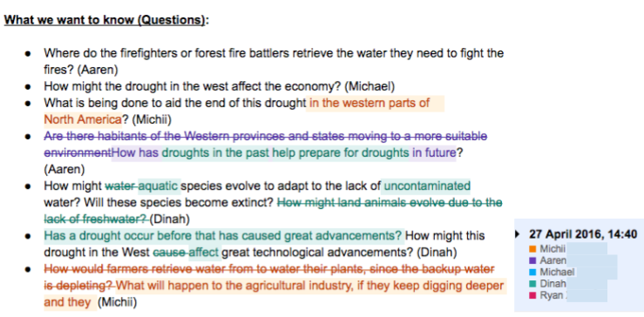The width and height of the screenshot is (644, 317).
Task: Expand the 27 April 2016 revision triangle
Action: (517, 234)
